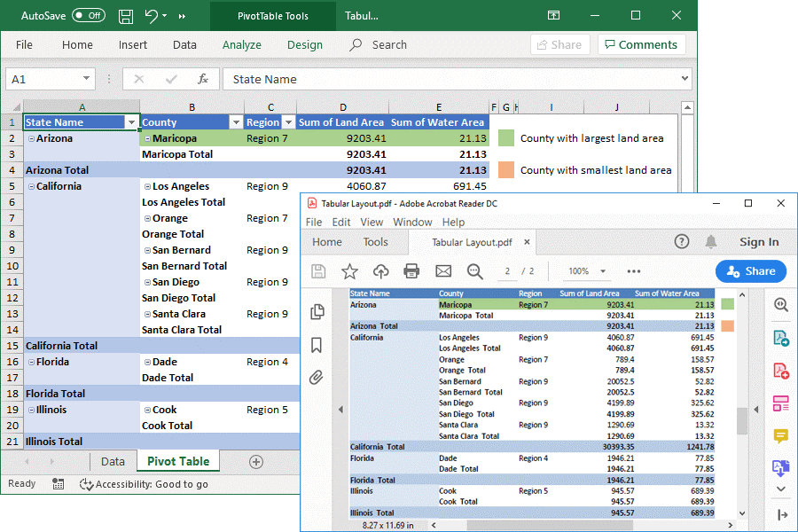The width and height of the screenshot is (798, 532).
Task: Send PDF by email using envelope icon
Action: (x=443, y=271)
